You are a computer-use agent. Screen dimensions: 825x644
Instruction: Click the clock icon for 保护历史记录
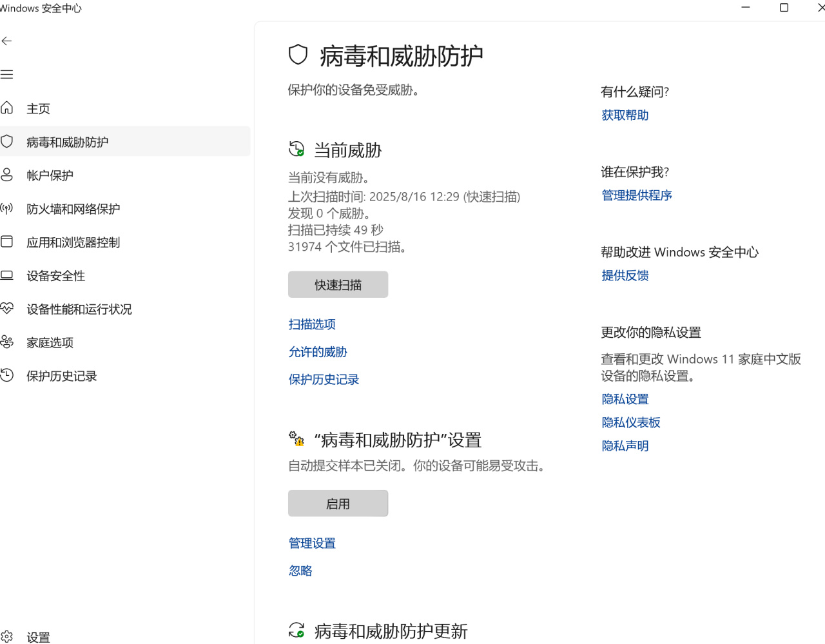[7, 375]
